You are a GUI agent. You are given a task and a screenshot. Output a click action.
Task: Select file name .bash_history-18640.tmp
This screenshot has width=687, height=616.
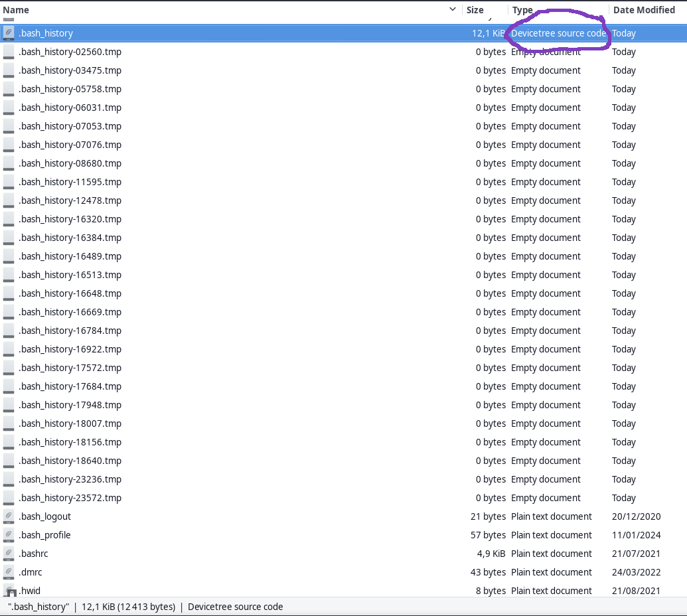point(70,461)
